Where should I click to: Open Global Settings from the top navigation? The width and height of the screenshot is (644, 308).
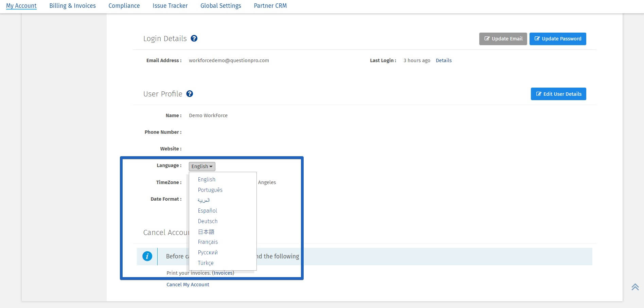(221, 5)
